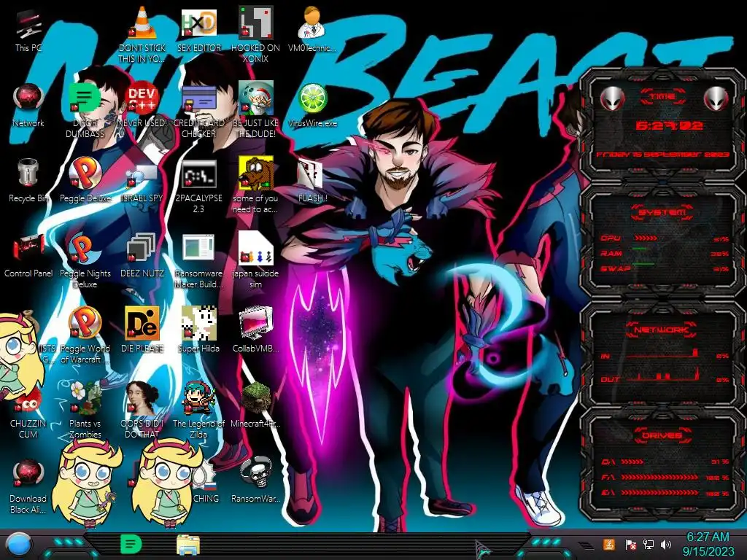Image resolution: width=747 pixels, height=560 pixels.
Task: Click the SYSTEM widget header
Action: (x=662, y=212)
